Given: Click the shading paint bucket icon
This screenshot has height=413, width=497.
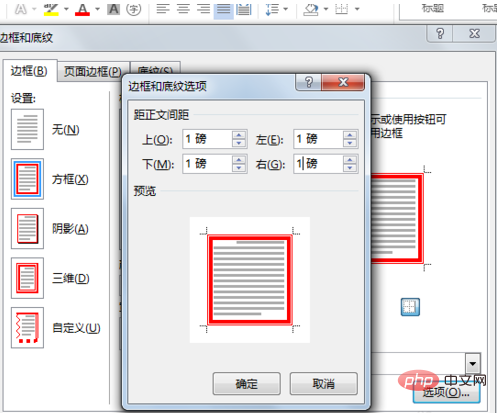Looking at the screenshot, I should tap(311, 9).
